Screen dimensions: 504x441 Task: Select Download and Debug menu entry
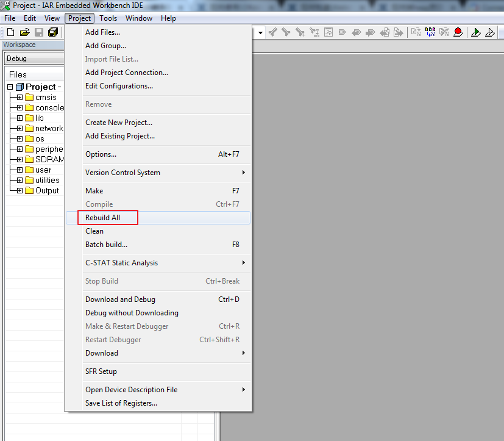coord(158,299)
